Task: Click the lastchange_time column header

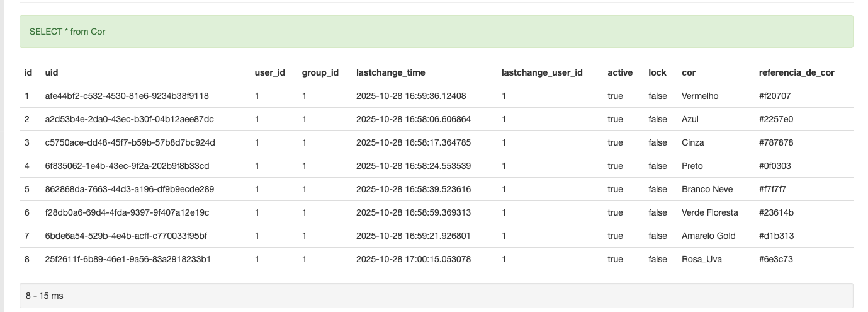Action: (390, 72)
